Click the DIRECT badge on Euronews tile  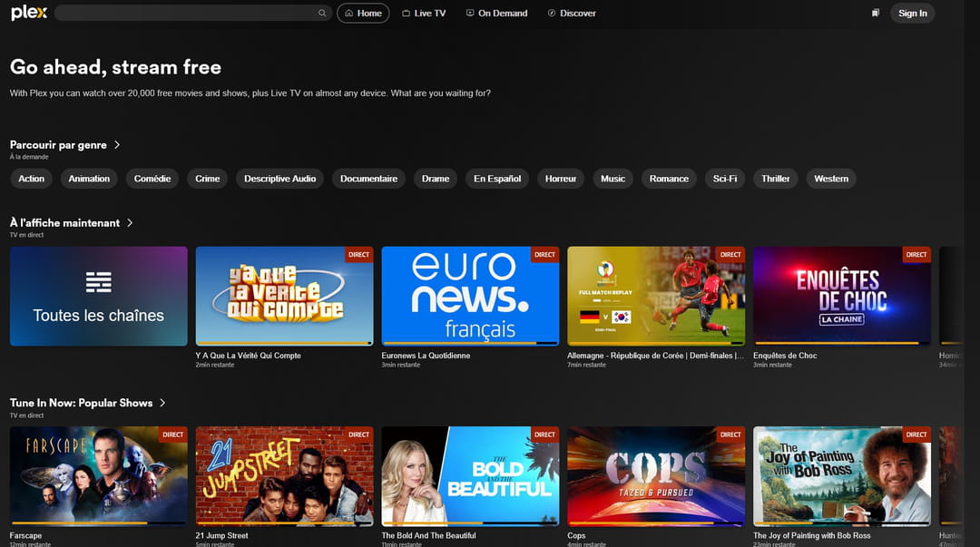click(x=544, y=255)
